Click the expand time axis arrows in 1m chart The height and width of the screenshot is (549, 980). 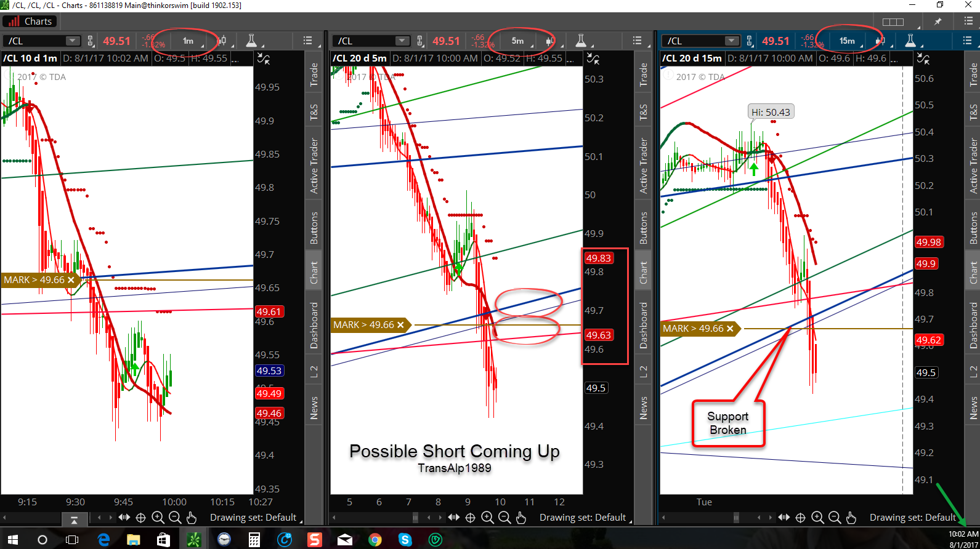(124, 518)
